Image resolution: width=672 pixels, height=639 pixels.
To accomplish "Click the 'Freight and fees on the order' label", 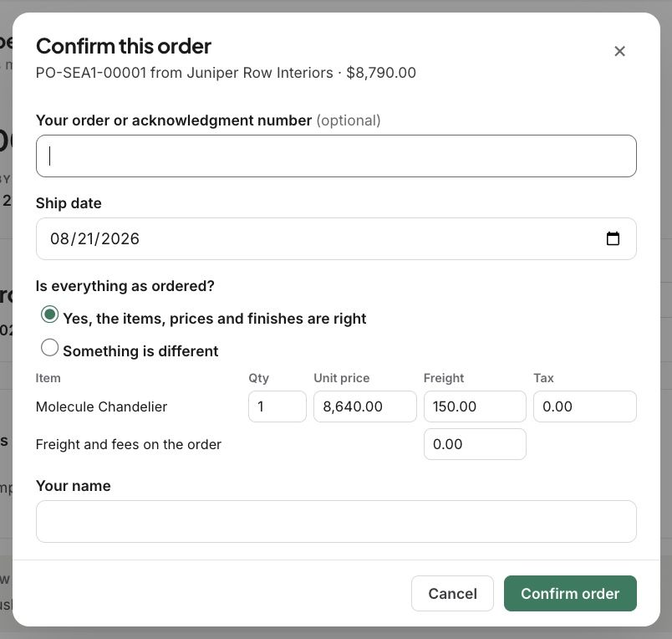I will (129, 444).
